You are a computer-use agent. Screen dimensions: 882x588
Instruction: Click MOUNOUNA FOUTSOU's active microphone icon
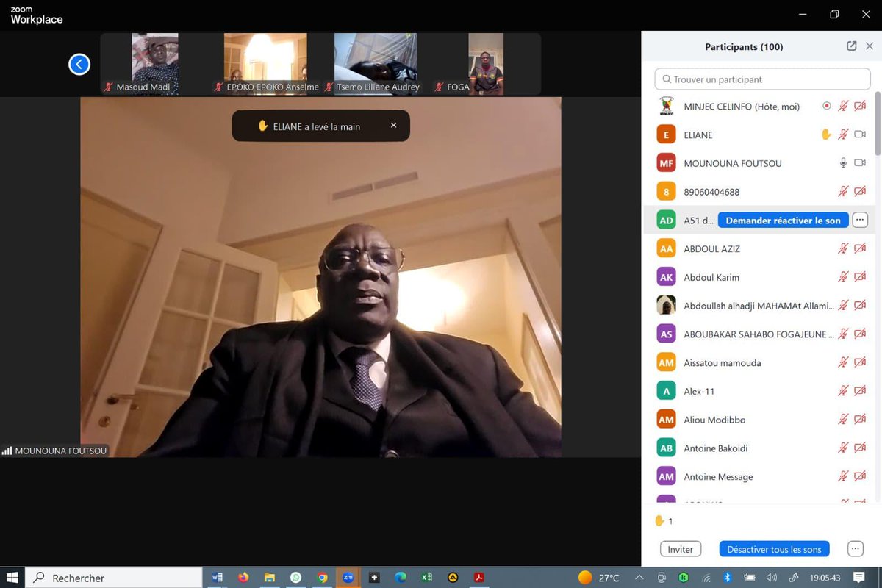[x=842, y=162]
